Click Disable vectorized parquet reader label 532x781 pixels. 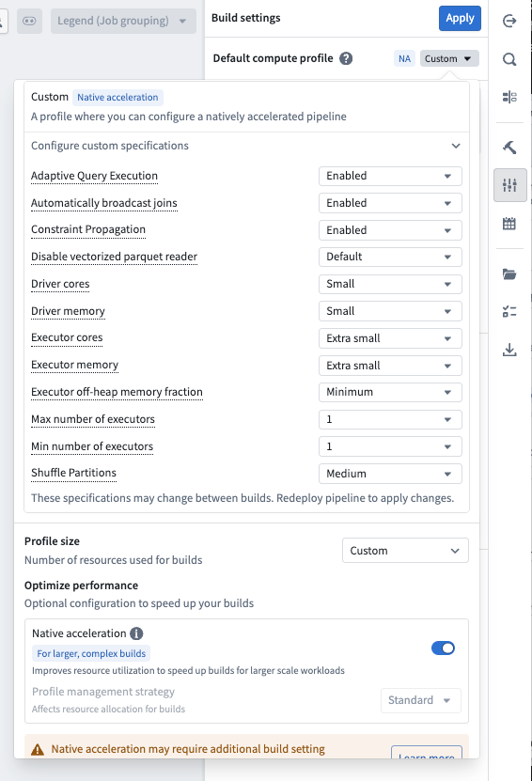pos(114,257)
